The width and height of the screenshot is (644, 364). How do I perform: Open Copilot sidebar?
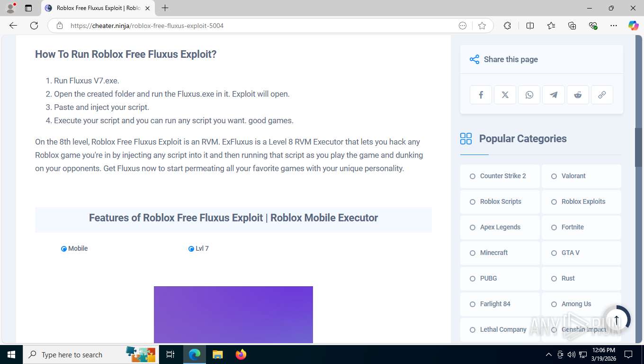point(634,26)
